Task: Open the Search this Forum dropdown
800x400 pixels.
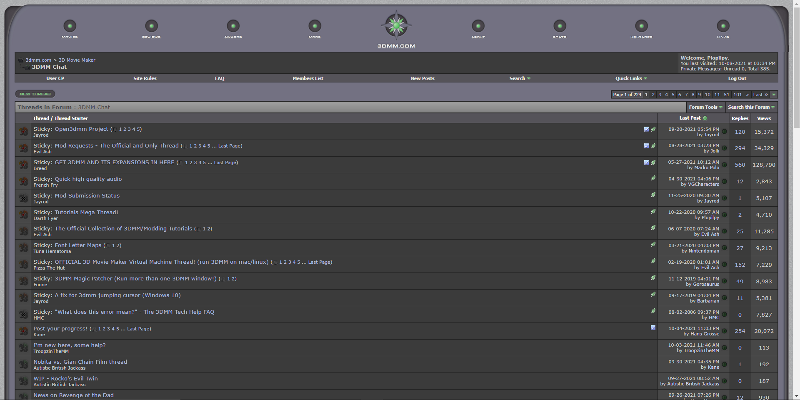Action: coord(752,107)
